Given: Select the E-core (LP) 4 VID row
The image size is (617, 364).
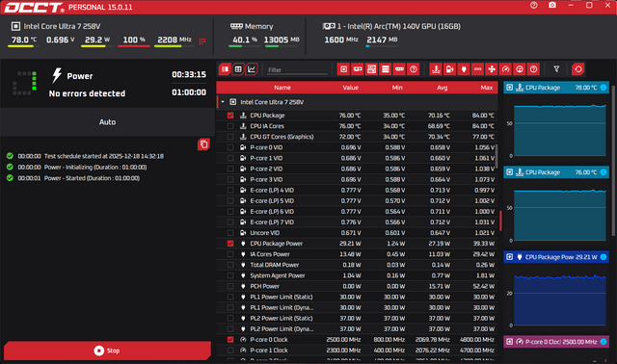Looking at the screenshot, I should tap(357, 190).
